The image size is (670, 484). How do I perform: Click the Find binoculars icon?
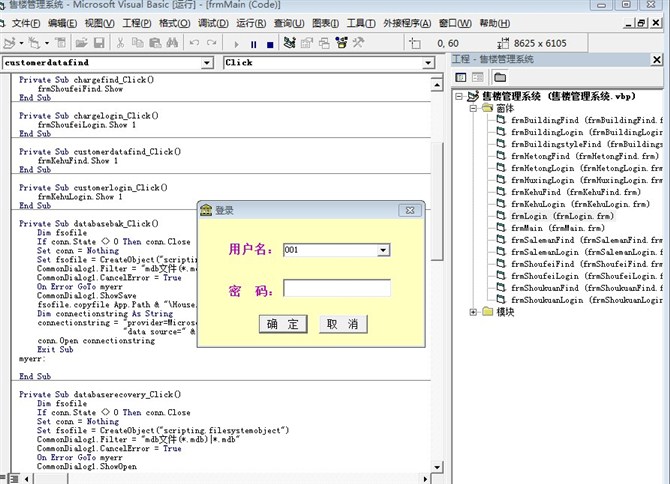tap(172, 43)
